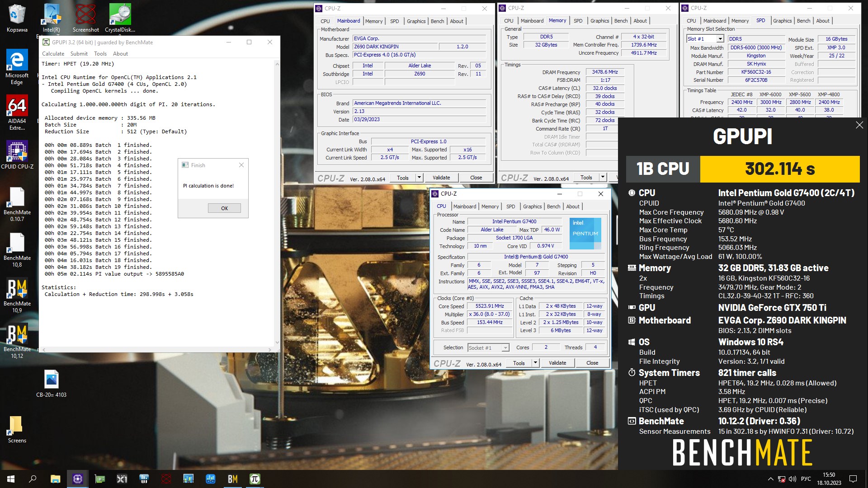Open About tab in front CPU-Z window
The image size is (868, 488).
pos(573,206)
